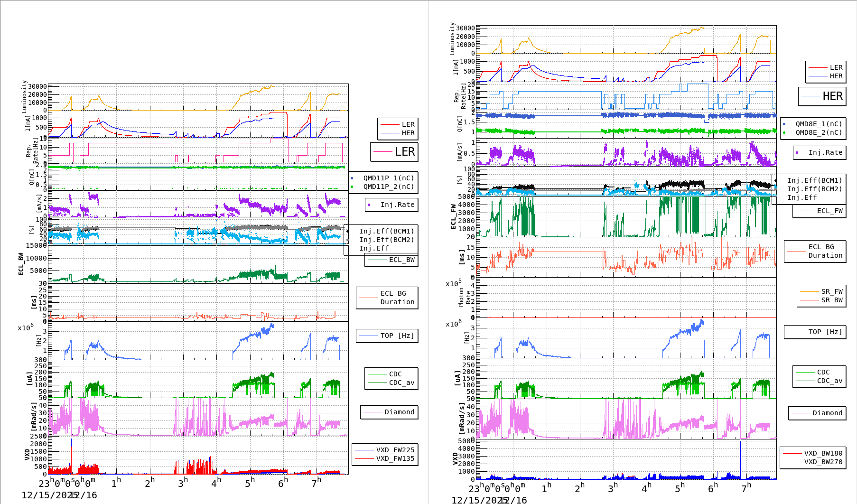The image size is (857, 504).
Task: Click the large LER label box
Action: tap(394, 152)
